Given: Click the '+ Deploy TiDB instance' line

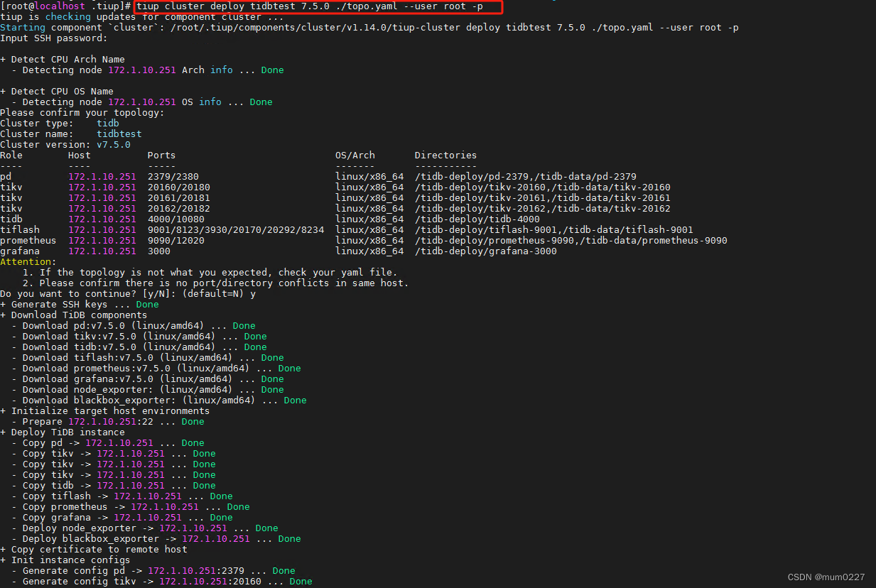Looking at the screenshot, I should 63,432.
